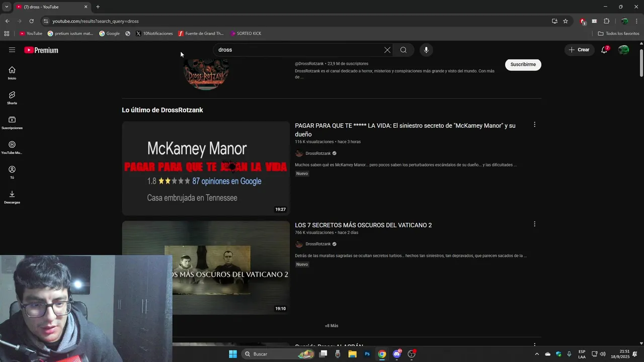644x362 pixels.
Task: Click the Nuevo badge under McKamey video
Action: [302, 173]
